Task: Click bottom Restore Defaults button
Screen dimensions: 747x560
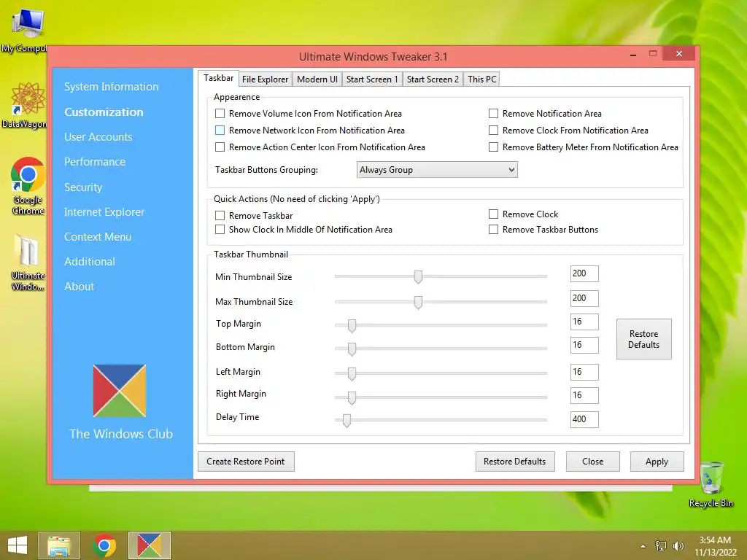Action: 515,462
